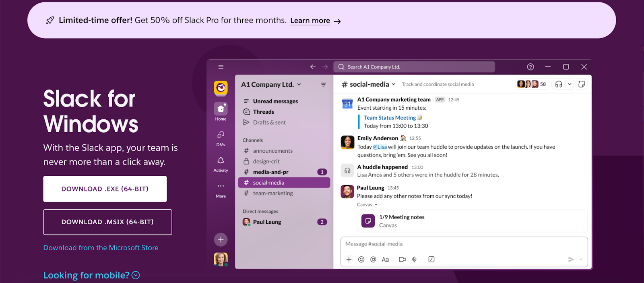Viewport: 644px width, 283px height.
Task: Go back using the left arrow
Action: 313,67
